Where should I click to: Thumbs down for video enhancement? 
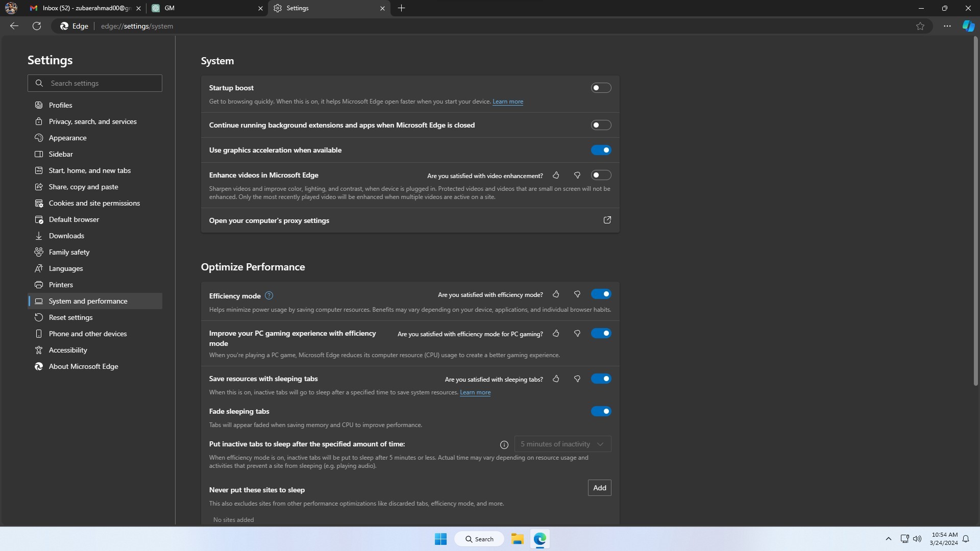click(x=577, y=175)
